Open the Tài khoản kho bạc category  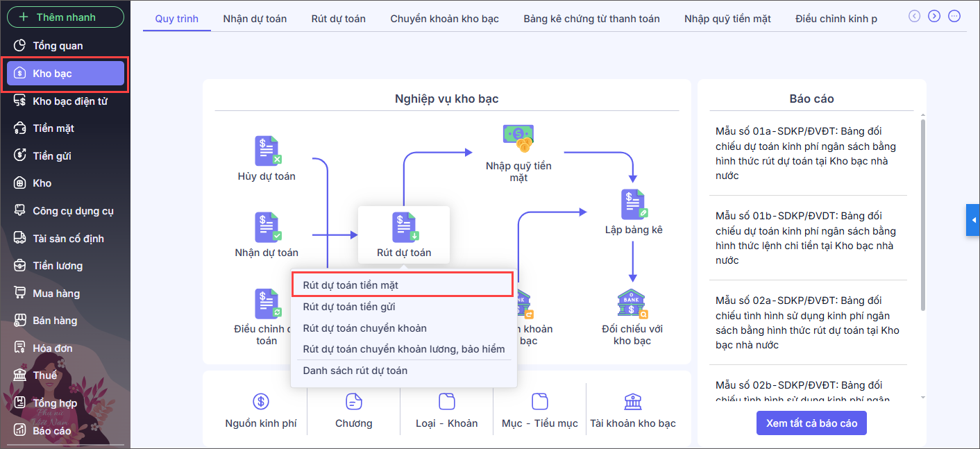pos(633,411)
